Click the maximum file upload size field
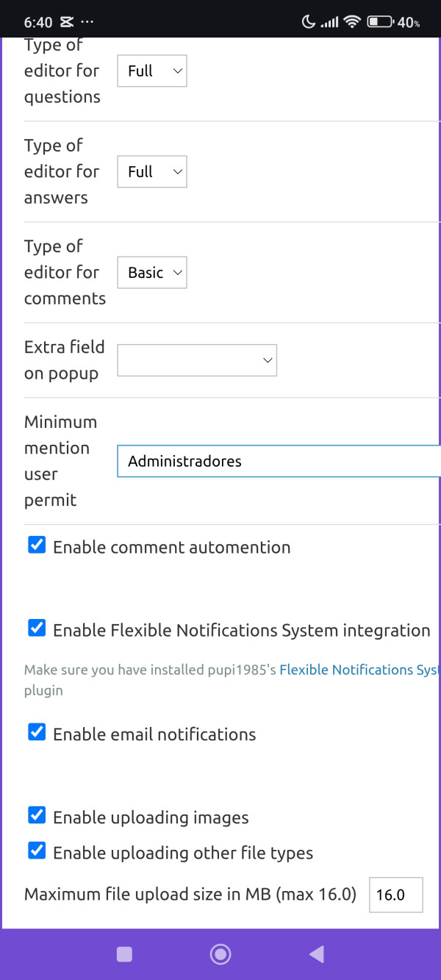This screenshot has height=980, width=441. click(395, 895)
